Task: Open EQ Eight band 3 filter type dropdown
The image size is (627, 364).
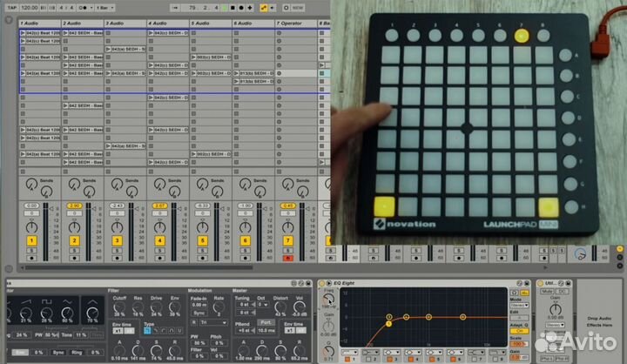Action: pos(392,353)
